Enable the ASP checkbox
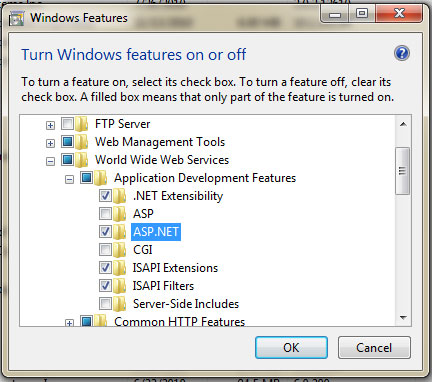 [105, 214]
